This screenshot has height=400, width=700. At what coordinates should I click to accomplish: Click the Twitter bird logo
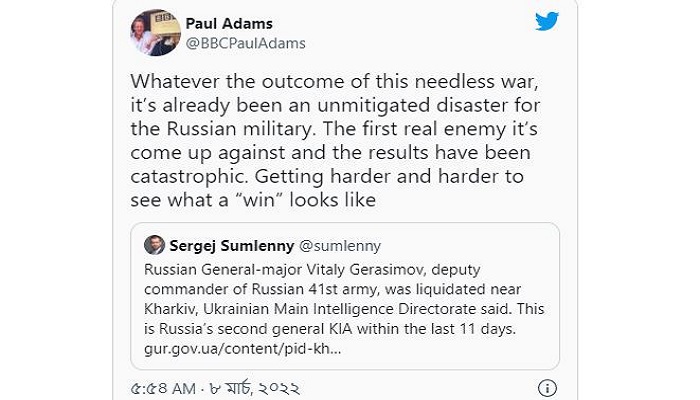[x=547, y=21]
